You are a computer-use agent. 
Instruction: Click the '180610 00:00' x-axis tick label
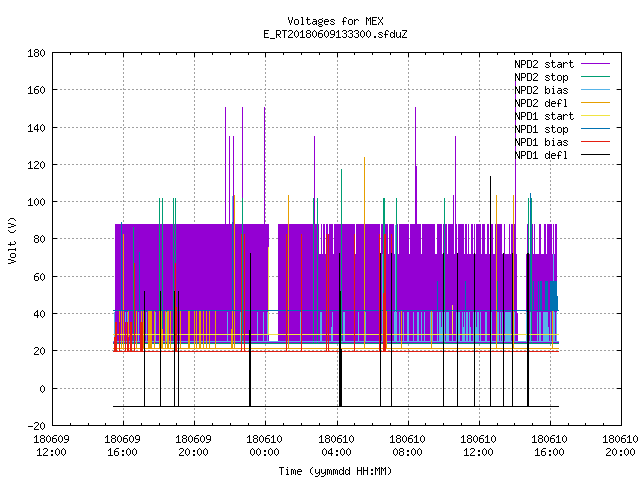click(x=264, y=446)
